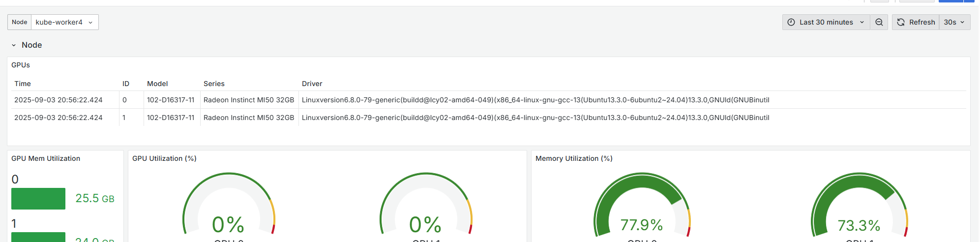Click the zoom out time range icon
Screen dimensions: 980x242
(x=879, y=22)
